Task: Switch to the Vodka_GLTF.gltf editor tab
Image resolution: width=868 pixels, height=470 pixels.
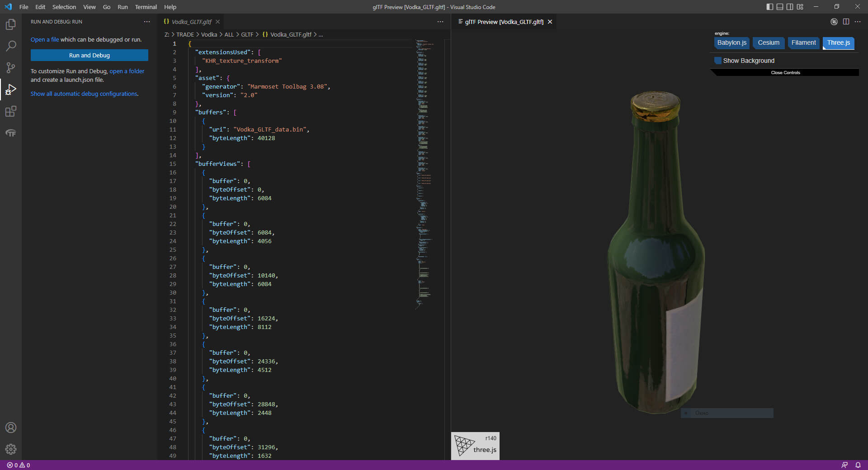Action: (x=191, y=22)
